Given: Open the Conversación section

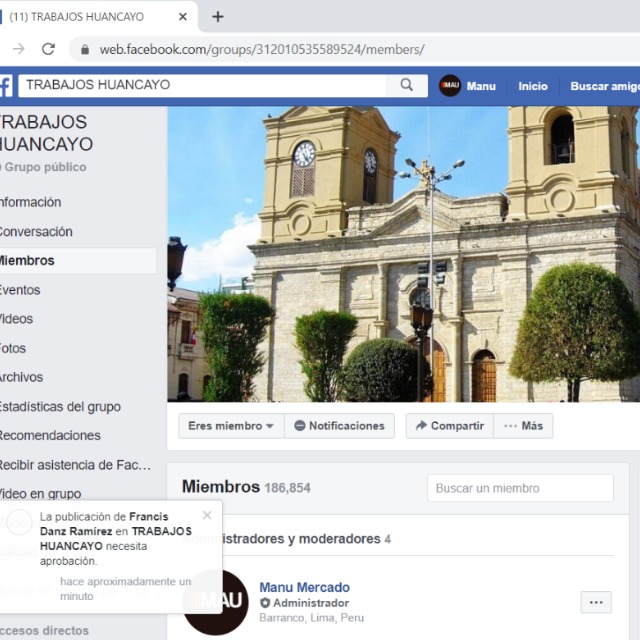Looking at the screenshot, I should pos(36,231).
